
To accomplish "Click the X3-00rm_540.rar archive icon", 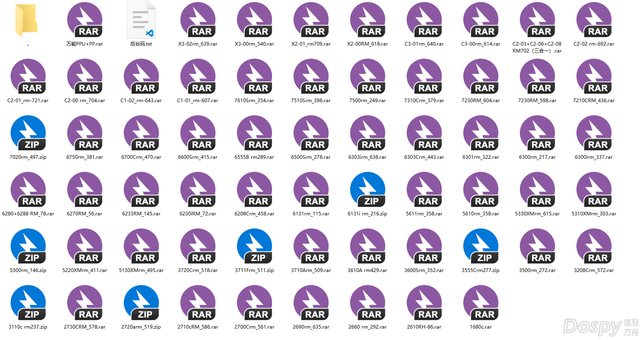I will 254,20.
